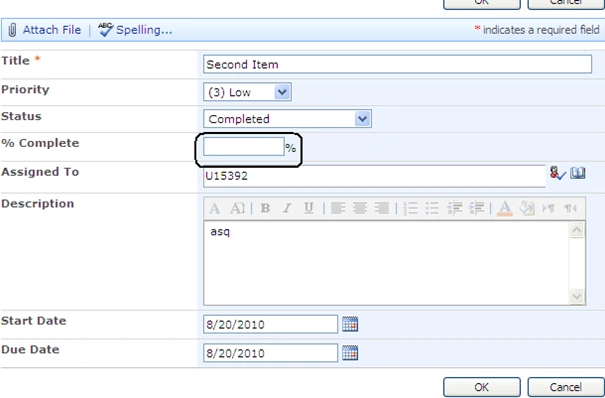Viewport: 605px width, 398px height.
Task: Click the Start Date field showing 8/20/2010
Action: [270, 324]
